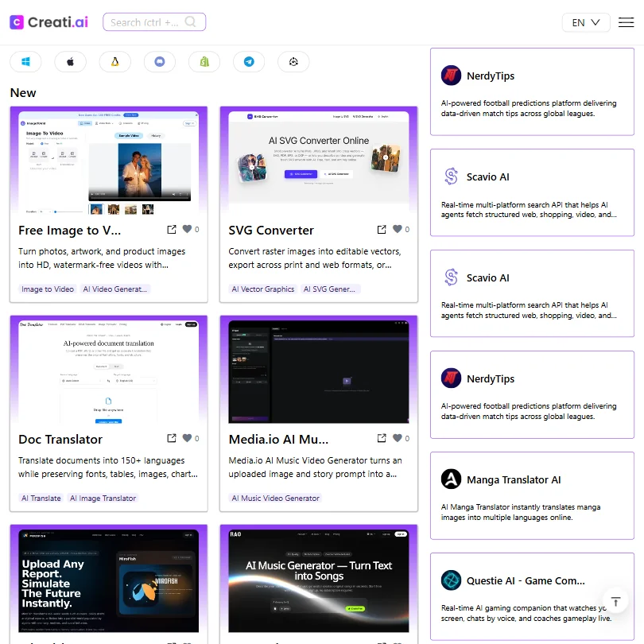644x644 pixels.
Task: Open the SVG Converter title link
Action: coord(271,231)
